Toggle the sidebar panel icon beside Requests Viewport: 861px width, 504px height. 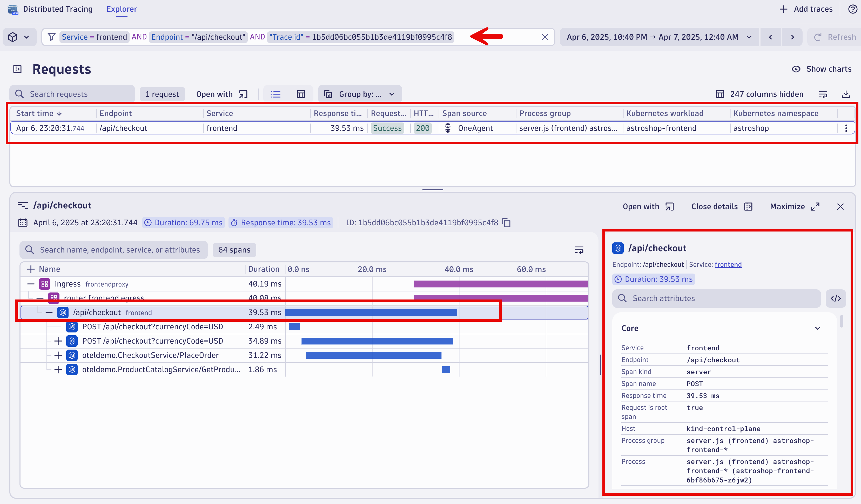click(x=17, y=69)
